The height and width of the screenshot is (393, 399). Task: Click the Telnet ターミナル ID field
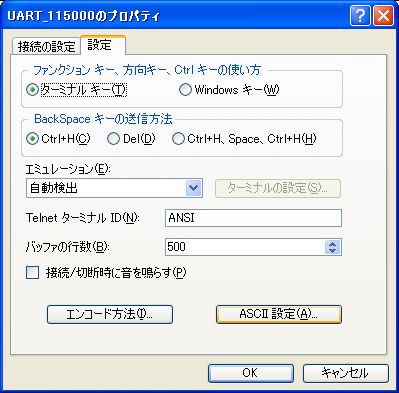click(x=253, y=218)
